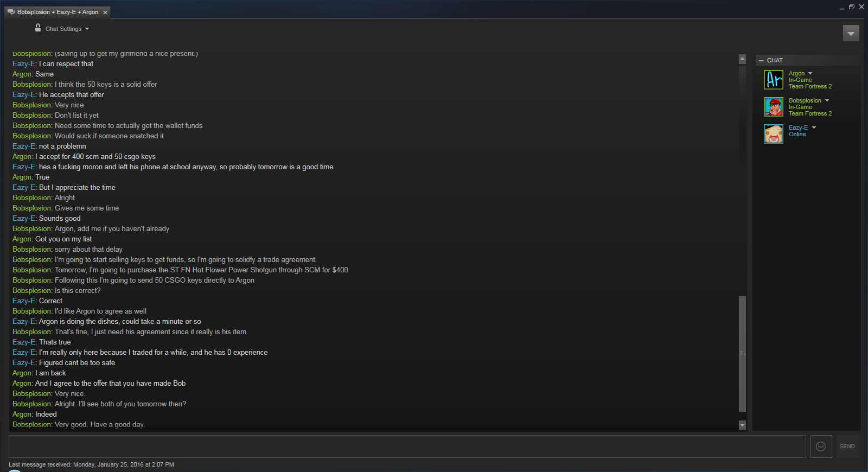Click the scroll up arrow in chat history
The image size is (868, 472).
click(x=742, y=59)
